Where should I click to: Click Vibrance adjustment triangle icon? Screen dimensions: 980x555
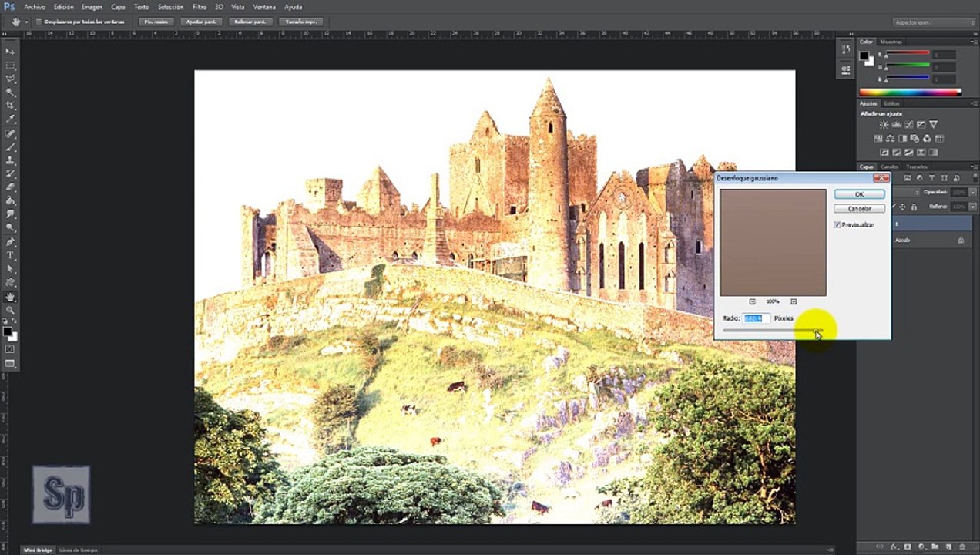934,125
